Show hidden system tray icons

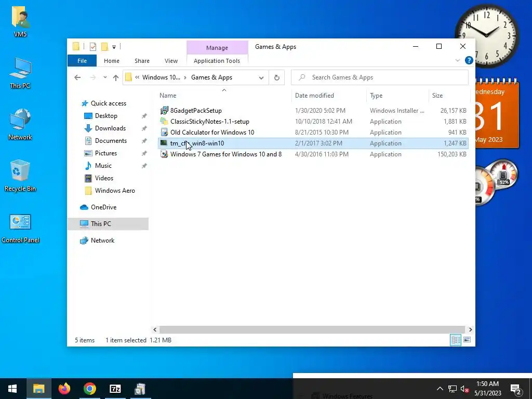[x=440, y=389]
